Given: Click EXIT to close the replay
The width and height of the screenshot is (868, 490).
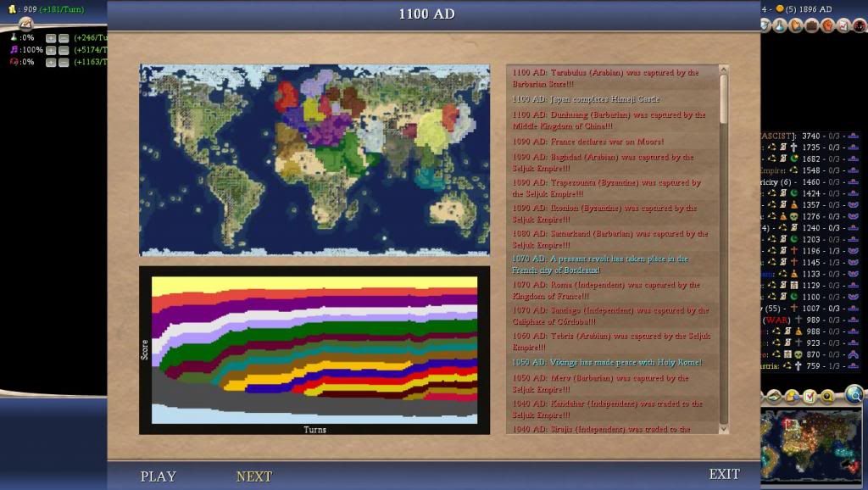Looking at the screenshot, I should [724, 474].
